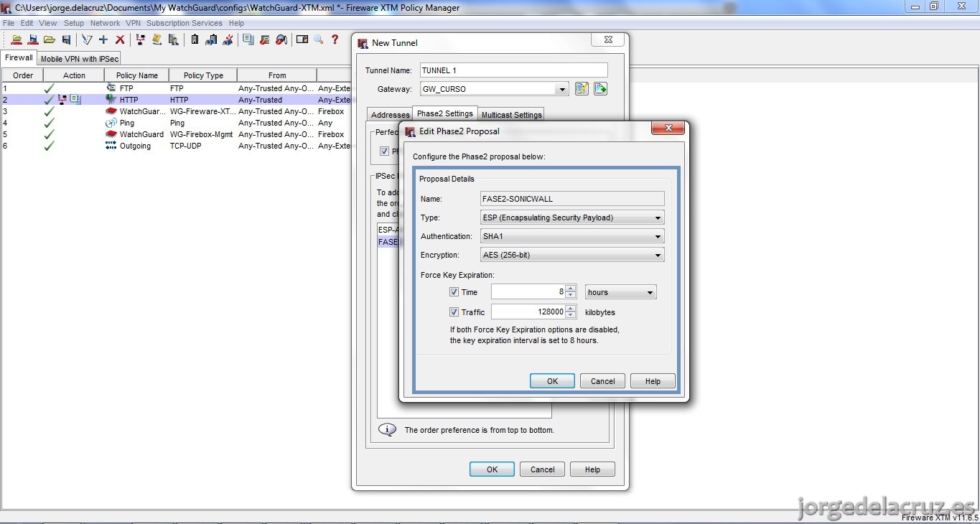Click the dark building toolbar icon

195,39
